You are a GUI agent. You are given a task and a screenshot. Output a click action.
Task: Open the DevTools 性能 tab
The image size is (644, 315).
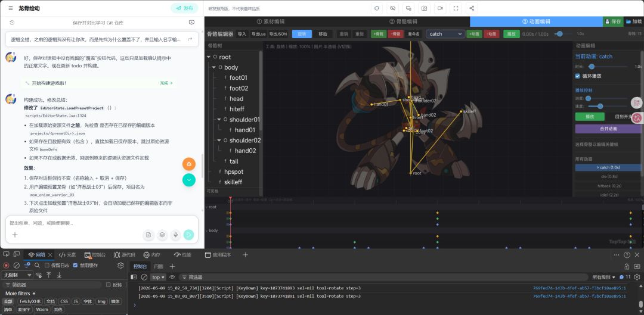click(x=183, y=255)
